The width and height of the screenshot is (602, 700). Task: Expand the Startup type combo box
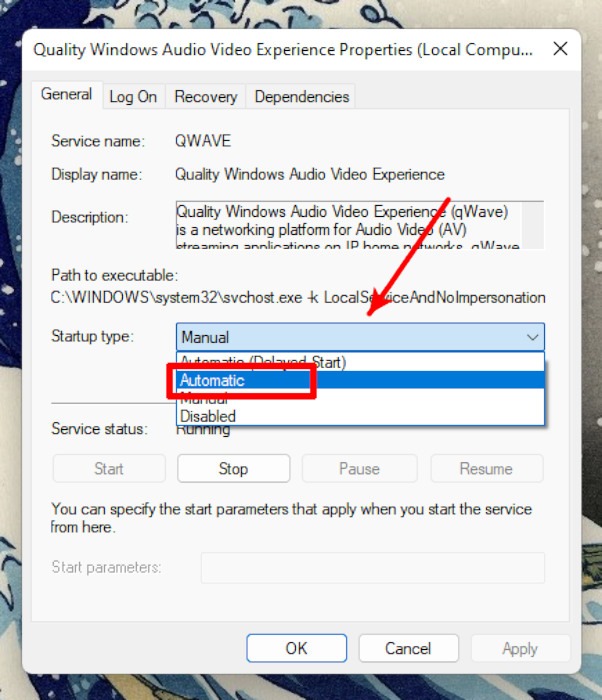click(x=360, y=337)
